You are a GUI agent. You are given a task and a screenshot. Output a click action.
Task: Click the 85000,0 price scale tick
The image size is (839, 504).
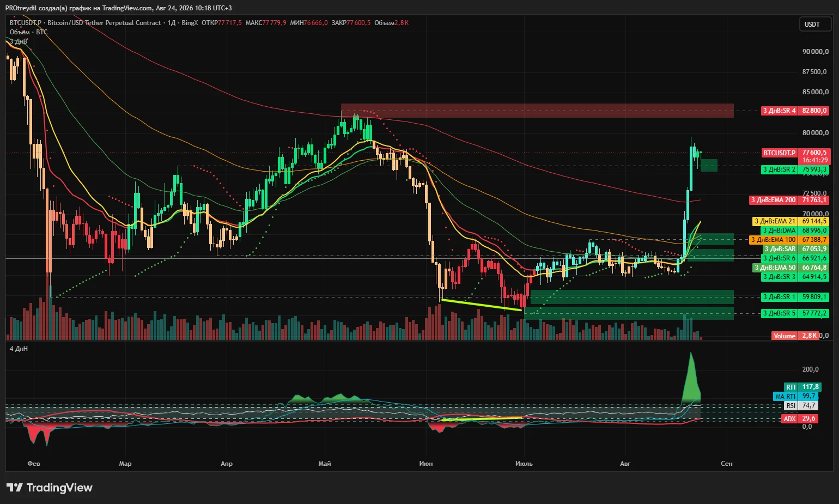pos(815,92)
